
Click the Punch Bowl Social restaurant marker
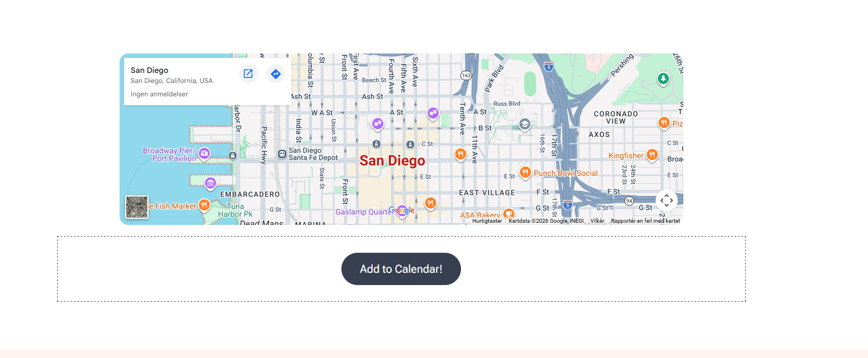[525, 172]
